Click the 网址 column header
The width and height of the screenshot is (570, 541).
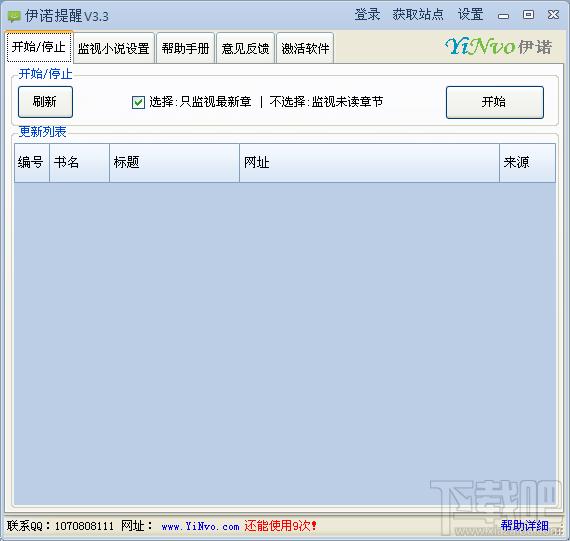(x=369, y=163)
